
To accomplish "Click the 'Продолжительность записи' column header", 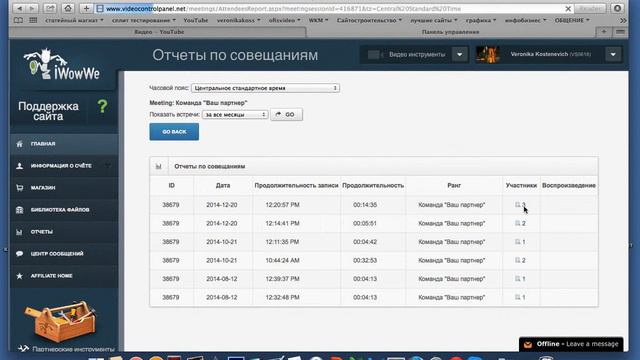I will (296, 185).
